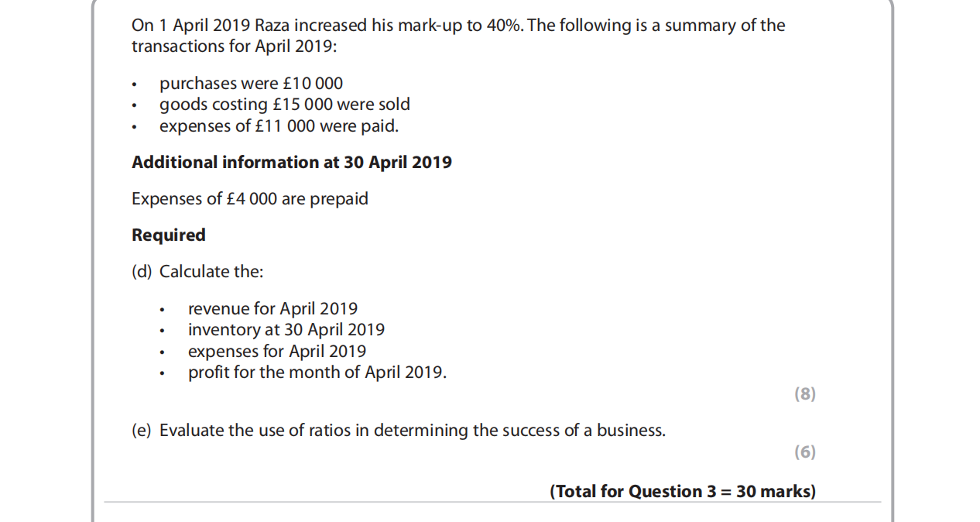
Task: Click the 'Expenses of £4 000 are prepaid' line
Action: coord(249,199)
